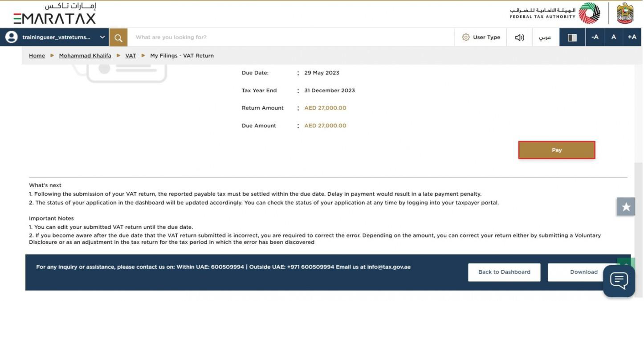Image resolution: width=644 pixels, height=357 pixels.
Task: Select Return Amount 'AED 27,000.00'
Action: coord(325,108)
